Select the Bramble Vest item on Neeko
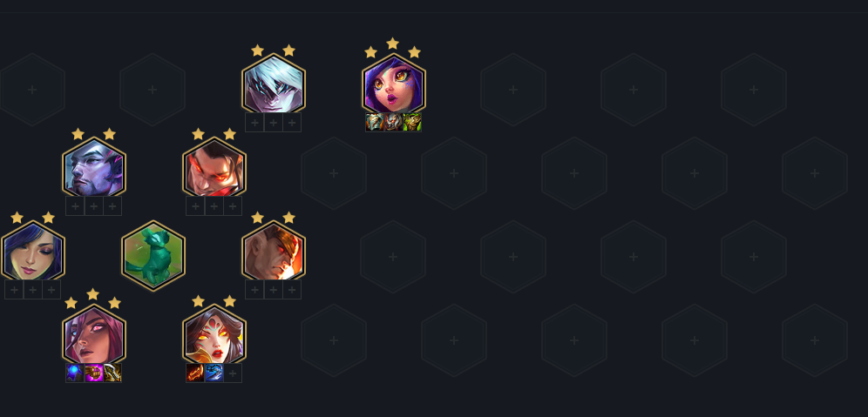This screenshot has height=417, width=868. pos(375,122)
